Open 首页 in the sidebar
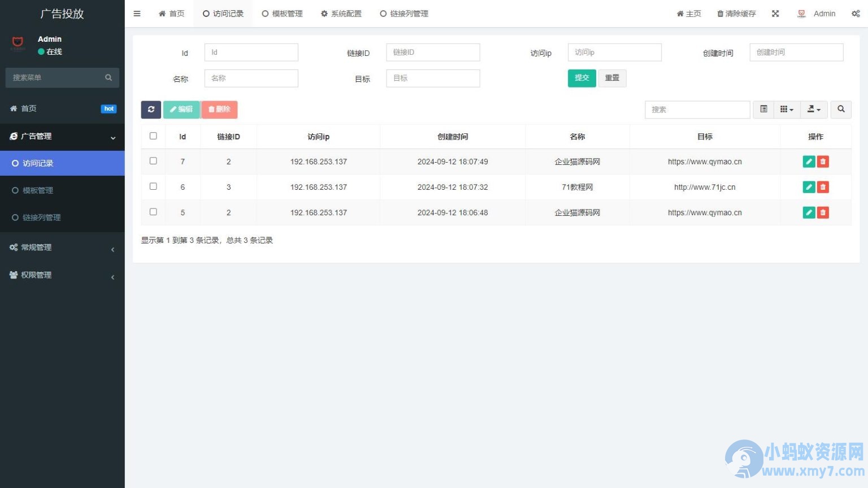Image resolution: width=868 pixels, height=488 pixels. pos(62,108)
